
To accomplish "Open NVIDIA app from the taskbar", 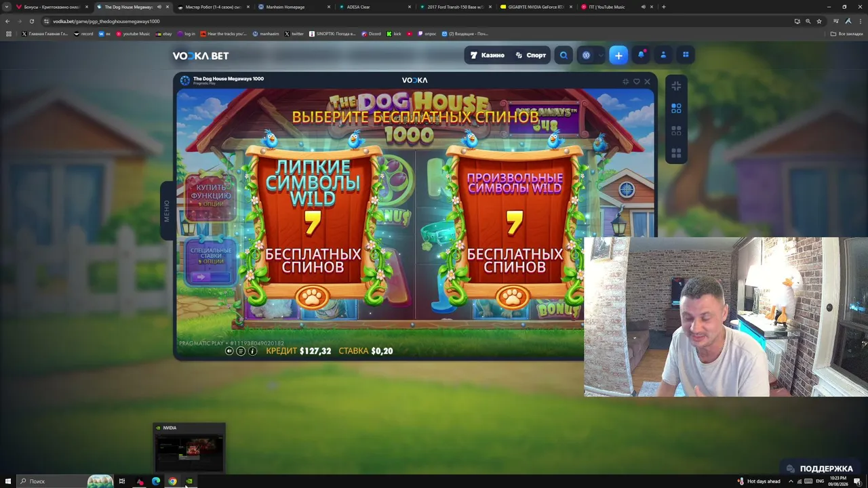I will tap(189, 481).
